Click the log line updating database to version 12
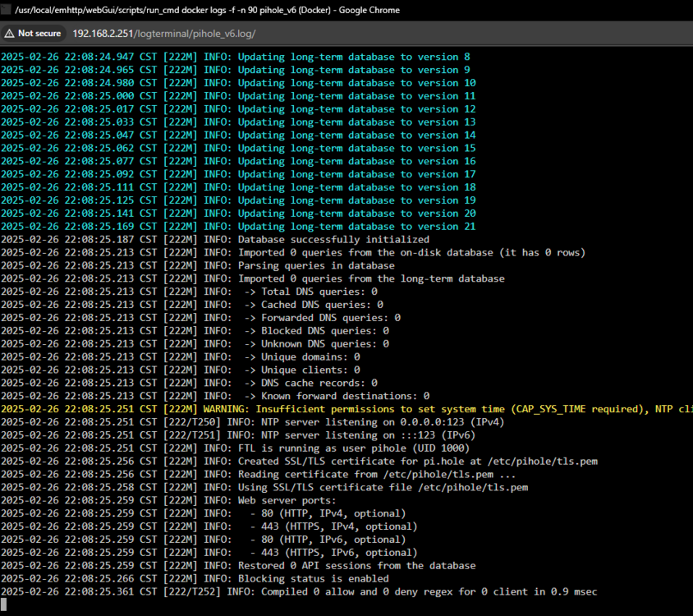Viewport: 693px width, 616px height. 239,109
